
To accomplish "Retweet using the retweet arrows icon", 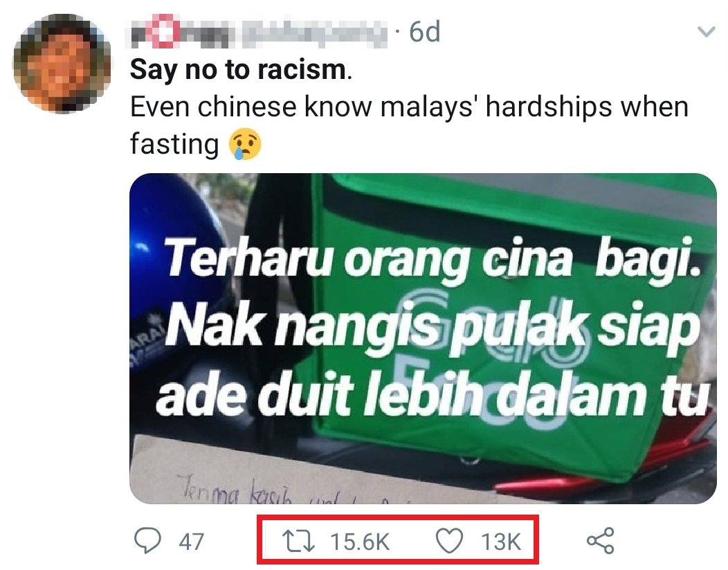I will point(299,542).
